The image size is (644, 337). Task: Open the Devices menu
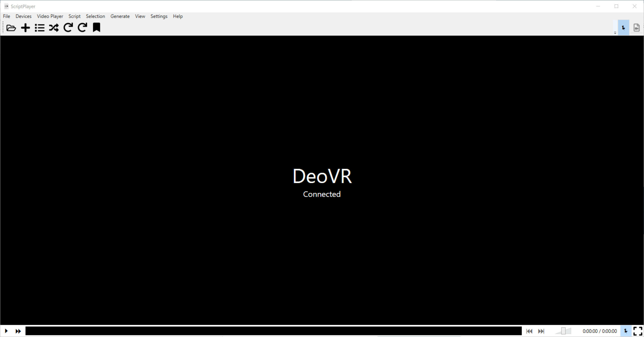(23, 16)
